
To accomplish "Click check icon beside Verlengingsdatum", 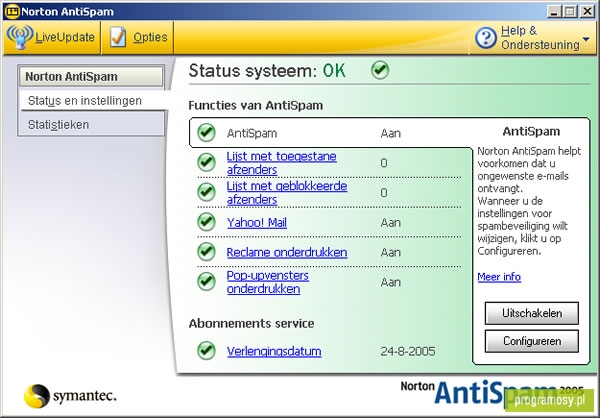I will 206,351.
